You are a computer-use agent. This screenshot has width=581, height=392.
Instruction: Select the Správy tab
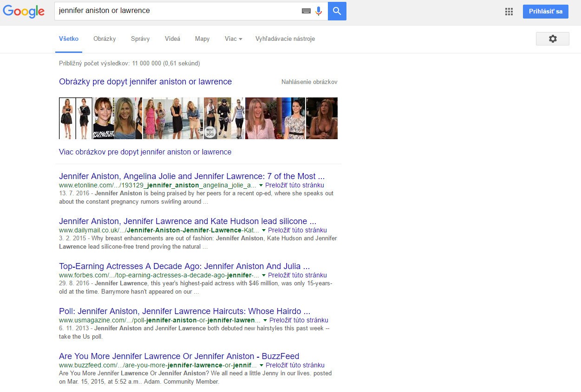click(x=140, y=39)
